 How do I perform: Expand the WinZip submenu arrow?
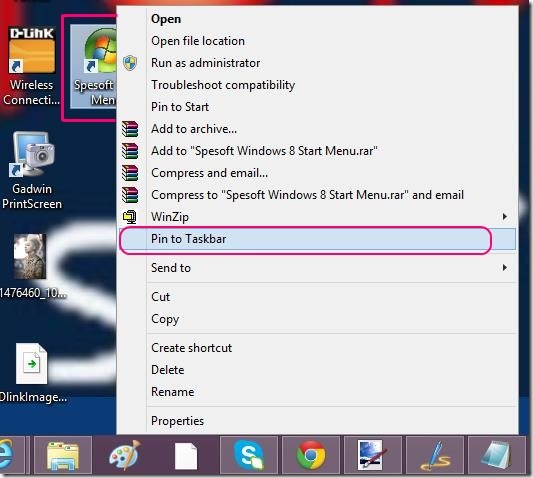(505, 217)
